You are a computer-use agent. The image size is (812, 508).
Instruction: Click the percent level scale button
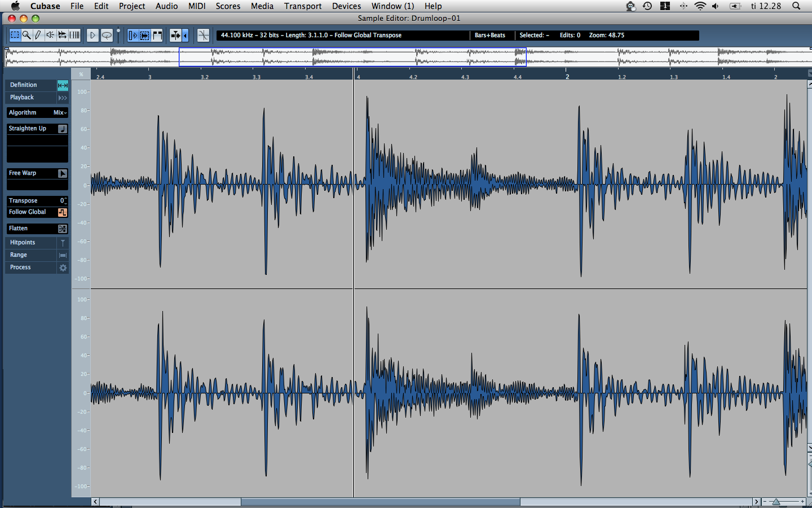[81, 75]
